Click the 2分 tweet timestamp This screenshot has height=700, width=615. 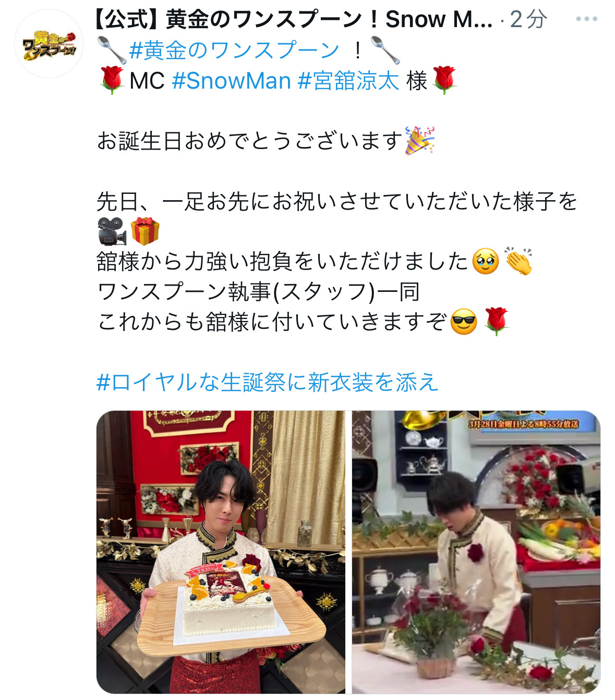(528, 20)
